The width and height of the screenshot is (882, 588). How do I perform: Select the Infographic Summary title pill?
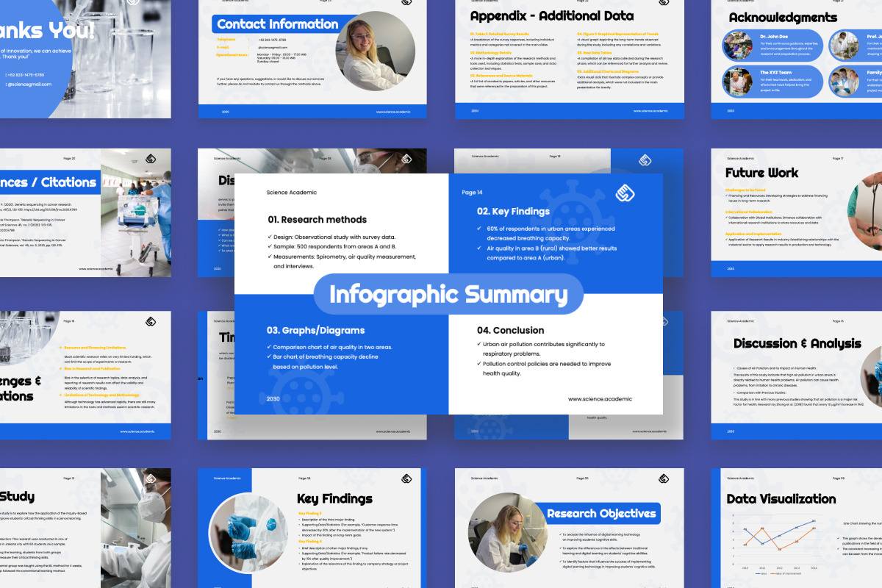(448, 295)
